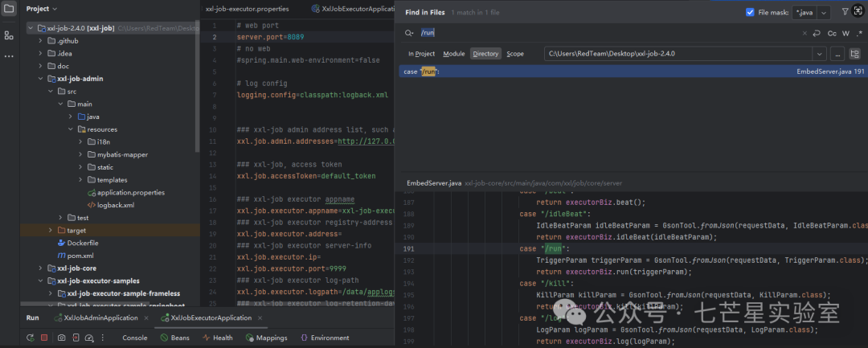The height and width of the screenshot is (348, 868).
Task: Click the search text input field
Action: pos(609,33)
